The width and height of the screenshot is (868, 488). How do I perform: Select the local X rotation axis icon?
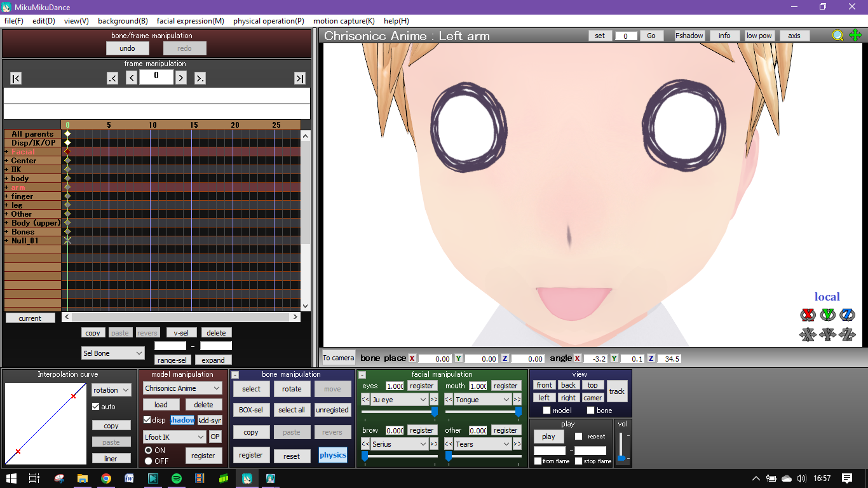tap(808, 315)
